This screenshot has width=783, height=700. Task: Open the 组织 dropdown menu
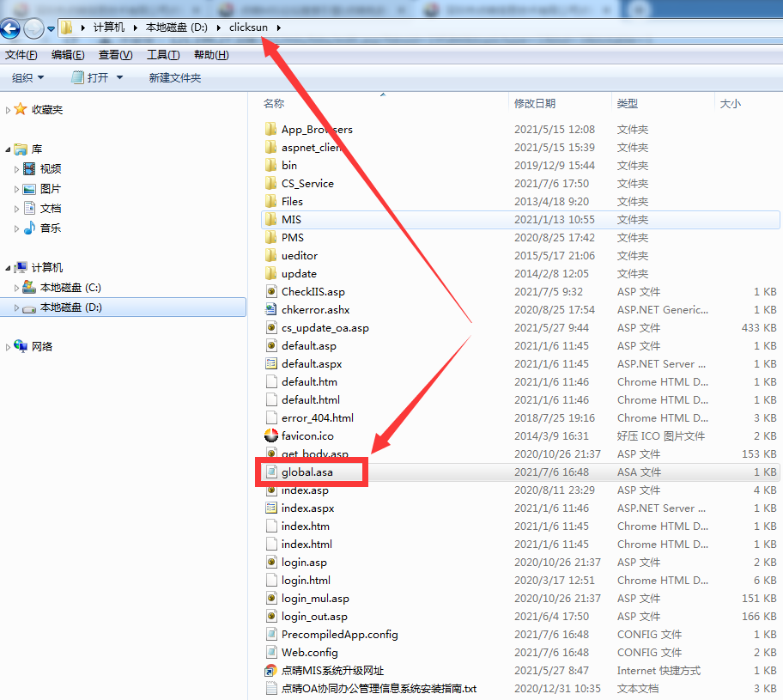pos(28,78)
